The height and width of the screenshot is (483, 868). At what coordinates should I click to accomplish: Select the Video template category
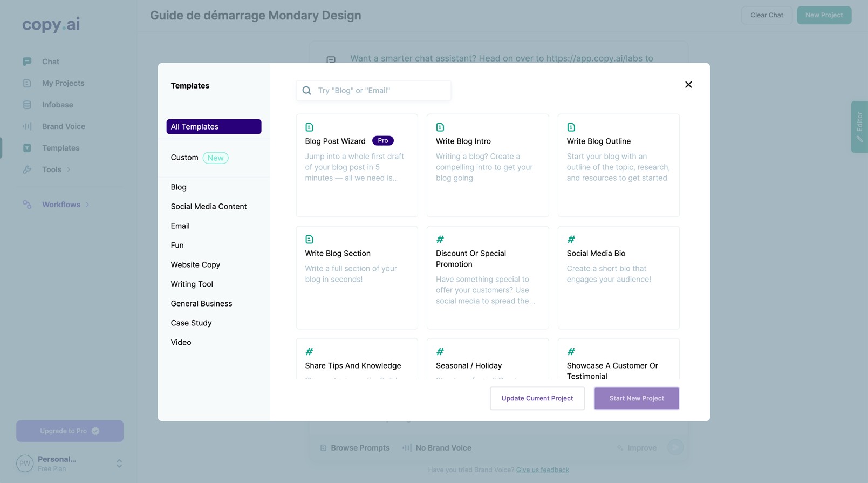[x=181, y=343]
